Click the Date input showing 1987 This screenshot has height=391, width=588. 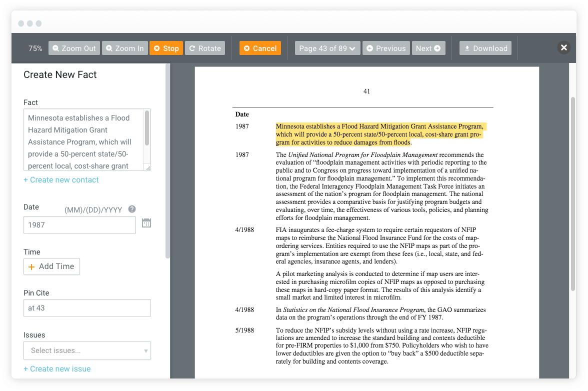79,225
